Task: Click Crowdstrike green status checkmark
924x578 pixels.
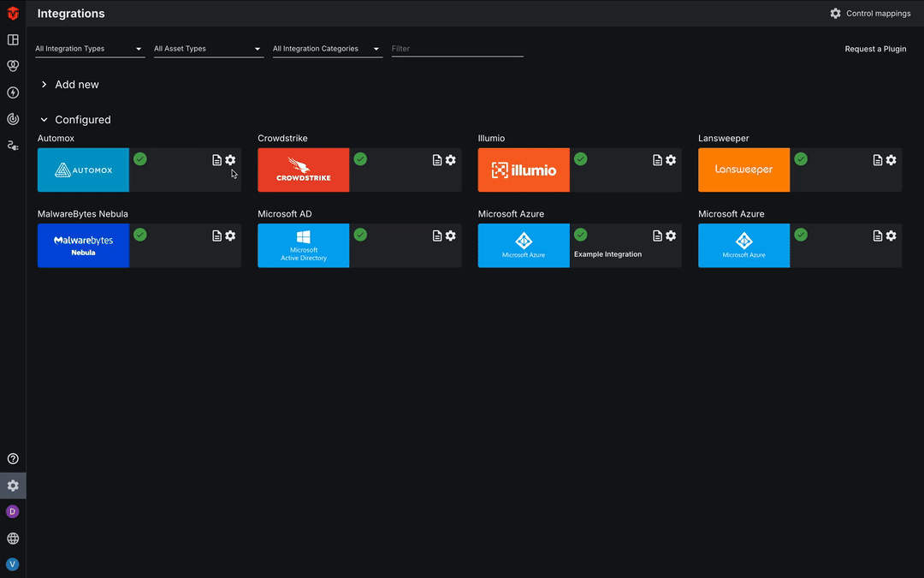Action: point(361,158)
